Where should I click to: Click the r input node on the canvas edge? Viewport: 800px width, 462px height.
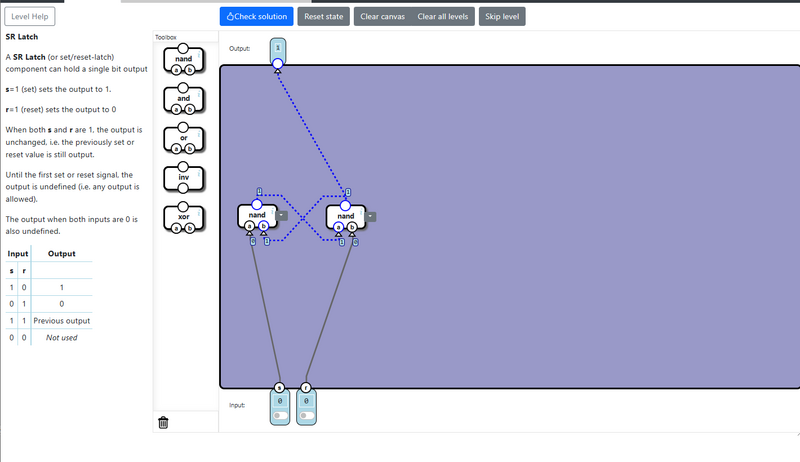306,388
